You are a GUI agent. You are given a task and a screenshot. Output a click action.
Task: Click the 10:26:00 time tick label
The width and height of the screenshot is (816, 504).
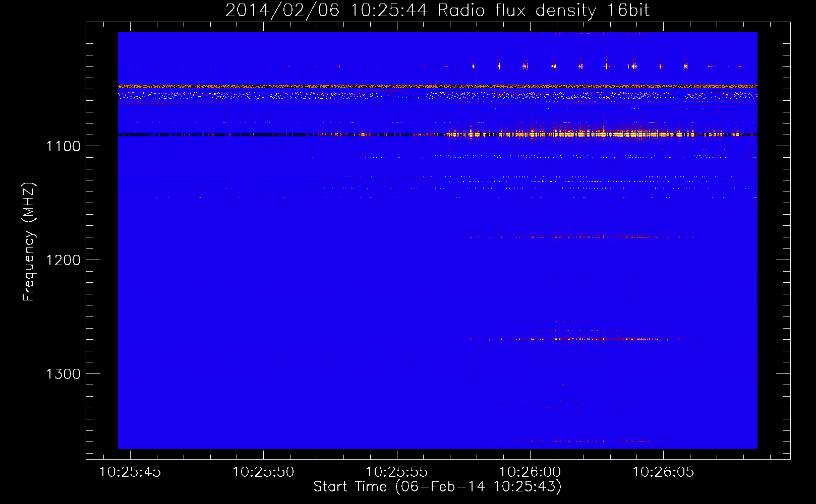[530, 472]
